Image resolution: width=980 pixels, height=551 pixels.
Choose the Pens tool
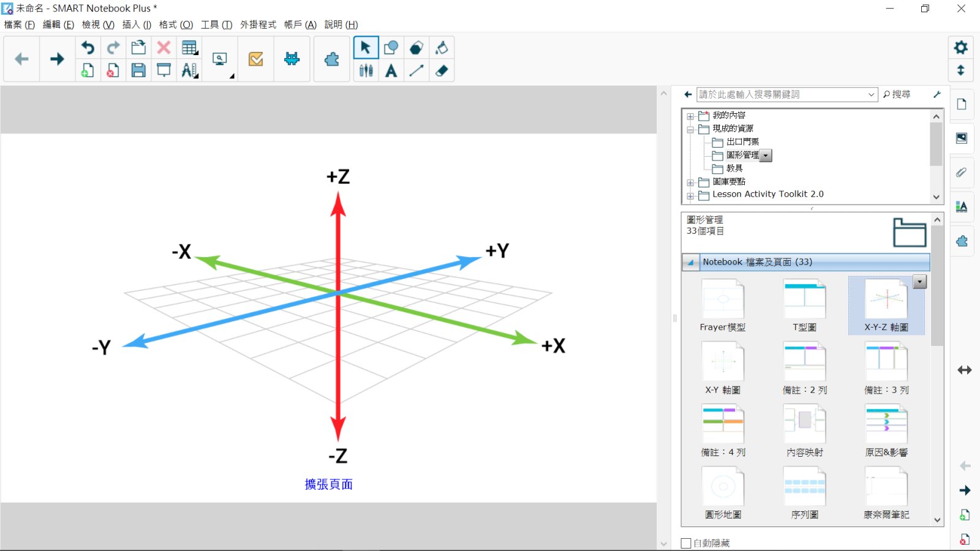point(366,71)
